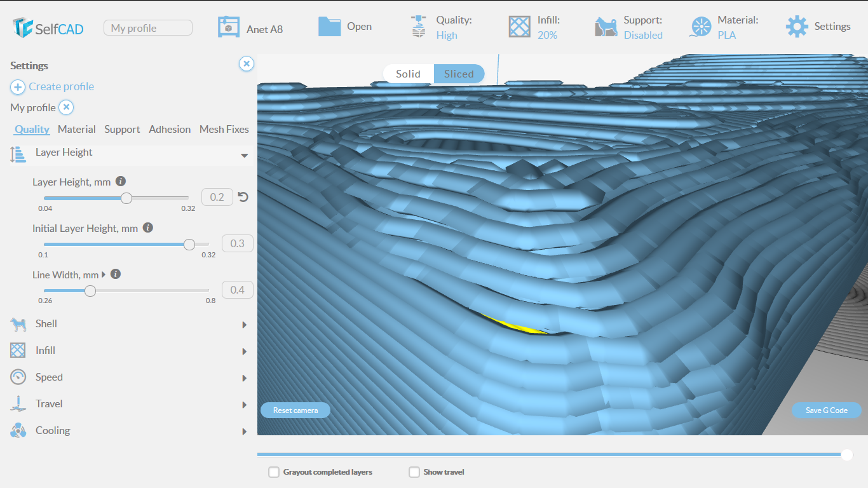Image resolution: width=868 pixels, height=488 pixels.
Task: Expand the Travel section
Action: 245,405
